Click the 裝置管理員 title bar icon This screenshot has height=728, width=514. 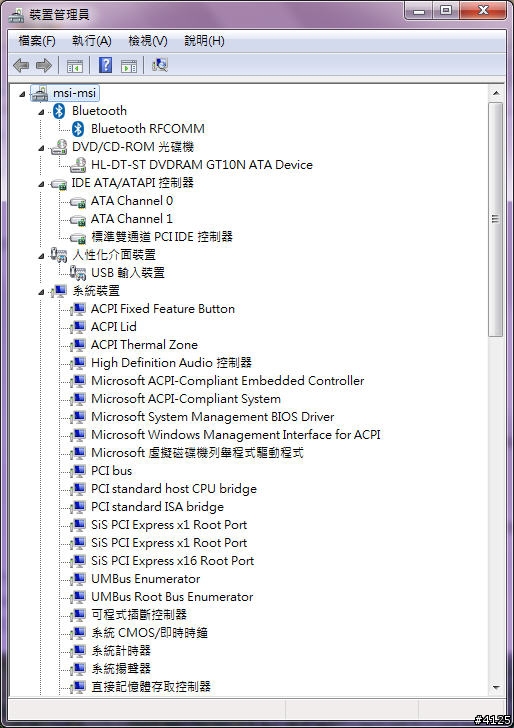16,15
